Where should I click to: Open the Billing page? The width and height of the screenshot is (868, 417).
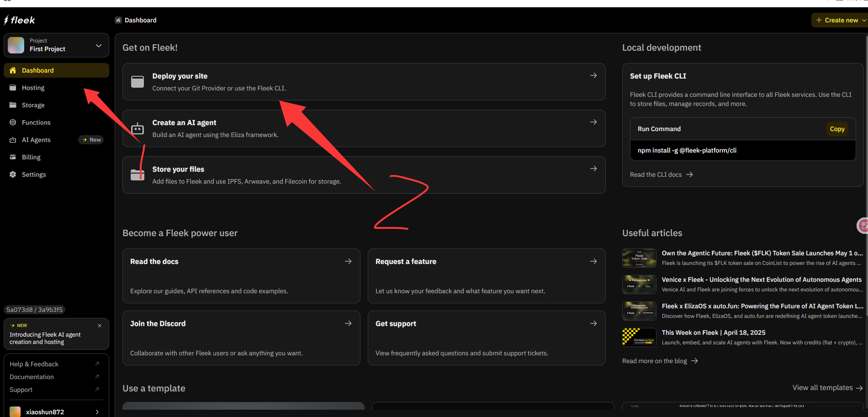click(31, 157)
